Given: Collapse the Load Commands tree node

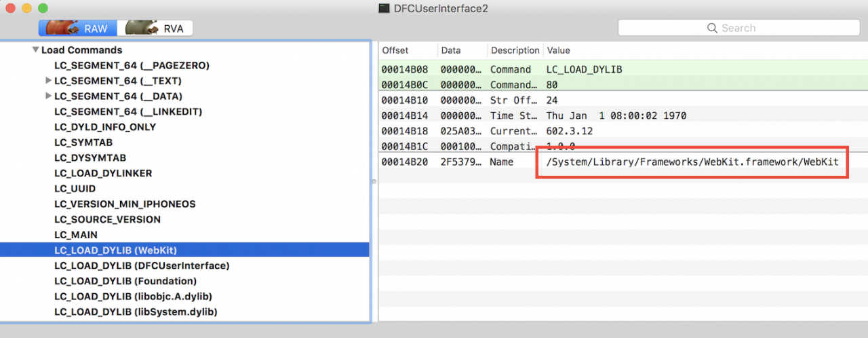Looking at the screenshot, I should click(x=35, y=50).
